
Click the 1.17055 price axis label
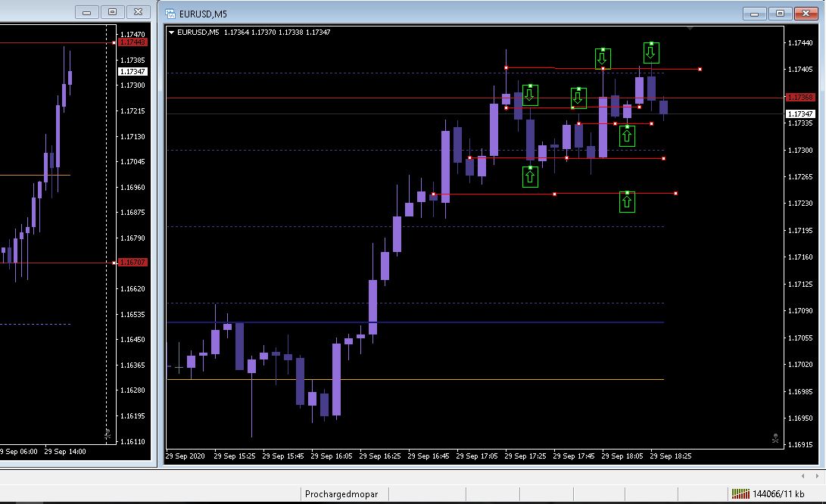(x=800, y=338)
